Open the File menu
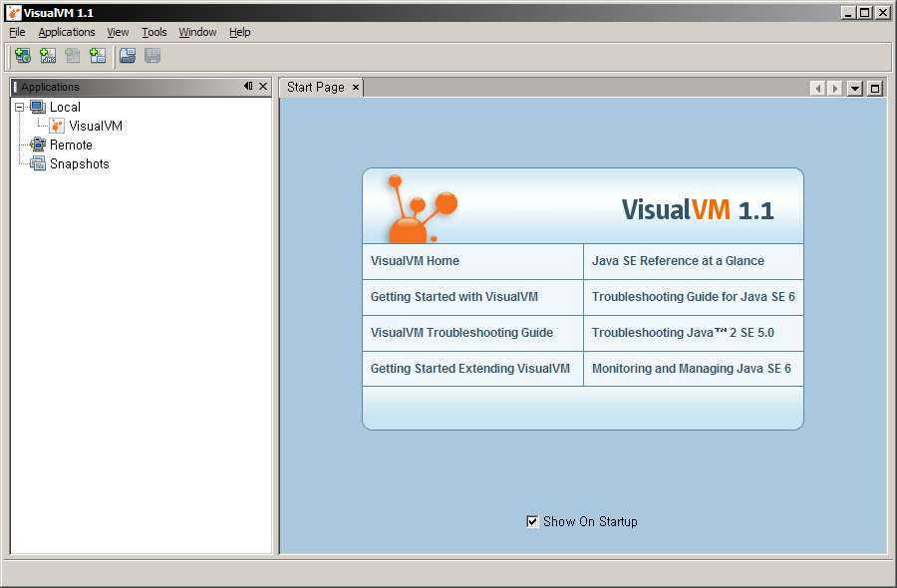The image size is (897, 588). click(x=17, y=32)
